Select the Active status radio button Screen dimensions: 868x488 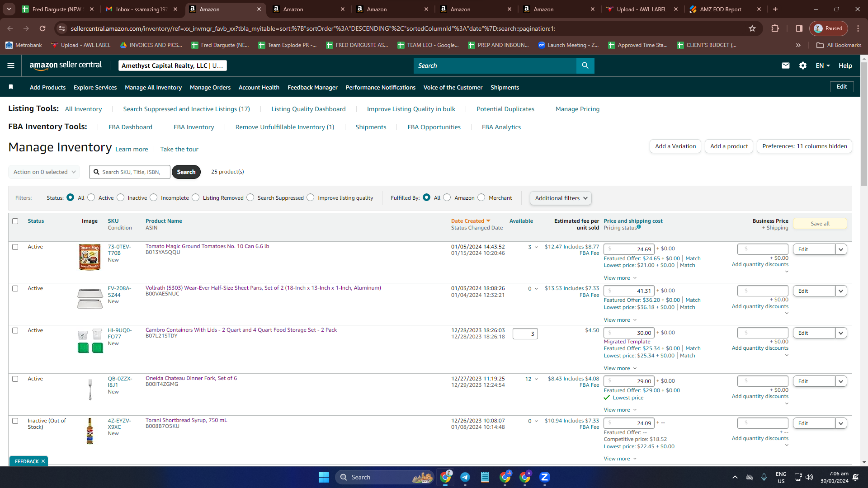tap(91, 197)
